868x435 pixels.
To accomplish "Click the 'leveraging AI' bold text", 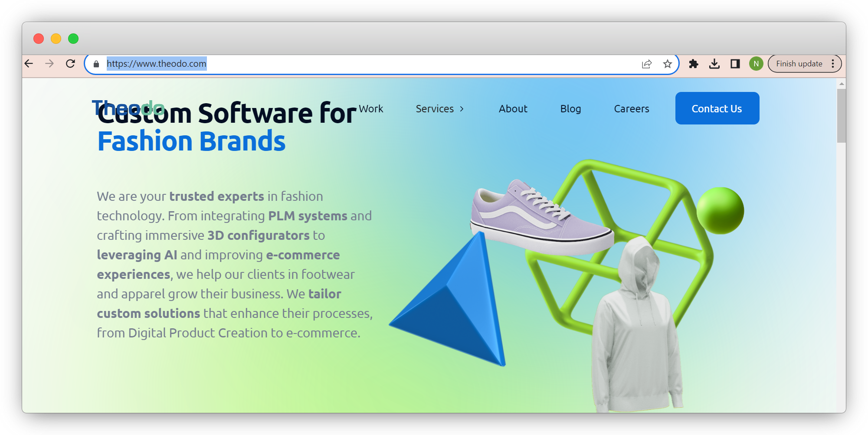I will 137,255.
